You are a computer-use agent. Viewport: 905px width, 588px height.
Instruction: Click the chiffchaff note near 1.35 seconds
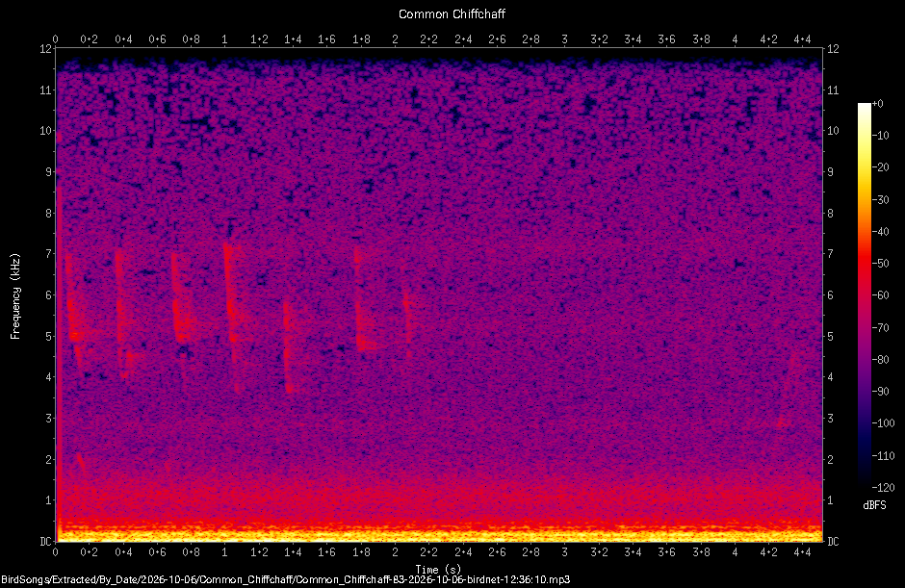[x=289, y=347]
